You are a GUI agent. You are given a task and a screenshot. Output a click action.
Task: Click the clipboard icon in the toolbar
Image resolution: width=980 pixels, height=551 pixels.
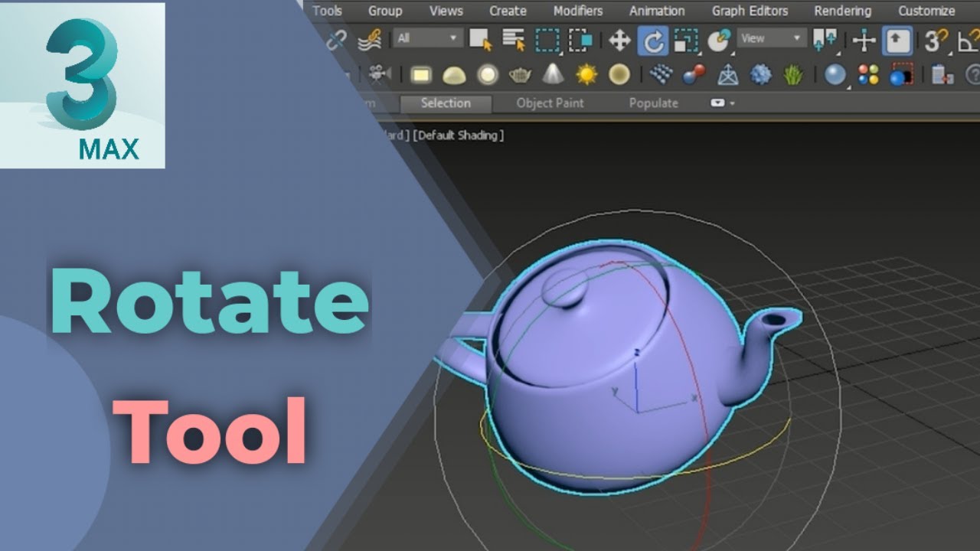coord(942,74)
